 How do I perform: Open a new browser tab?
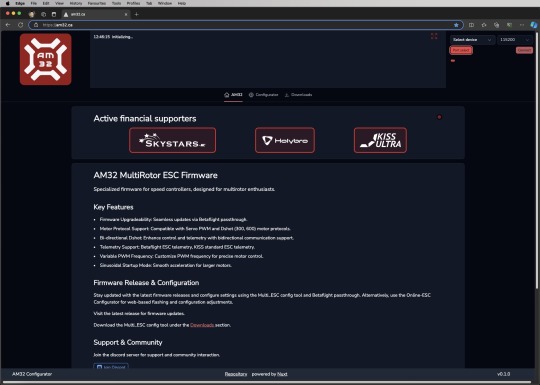click(x=136, y=14)
